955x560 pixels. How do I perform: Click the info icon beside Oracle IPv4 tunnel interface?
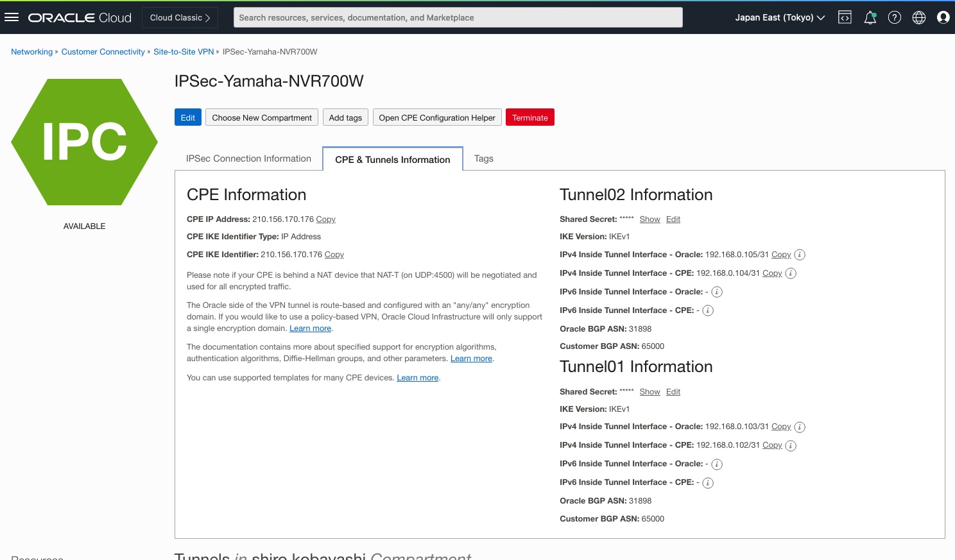coord(800,255)
